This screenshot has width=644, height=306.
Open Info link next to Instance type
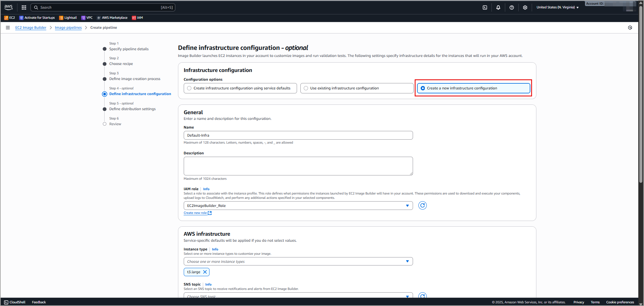pyautogui.click(x=215, y=249)
